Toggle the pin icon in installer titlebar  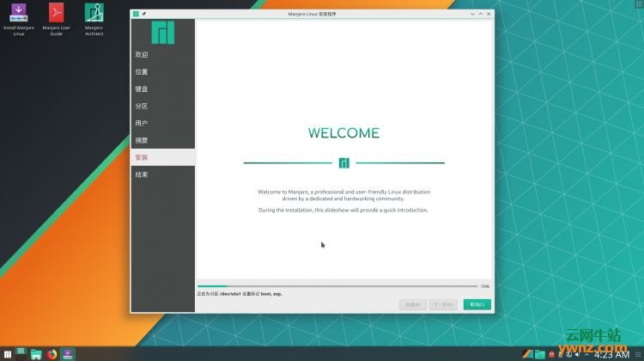(x=144, y=14)
